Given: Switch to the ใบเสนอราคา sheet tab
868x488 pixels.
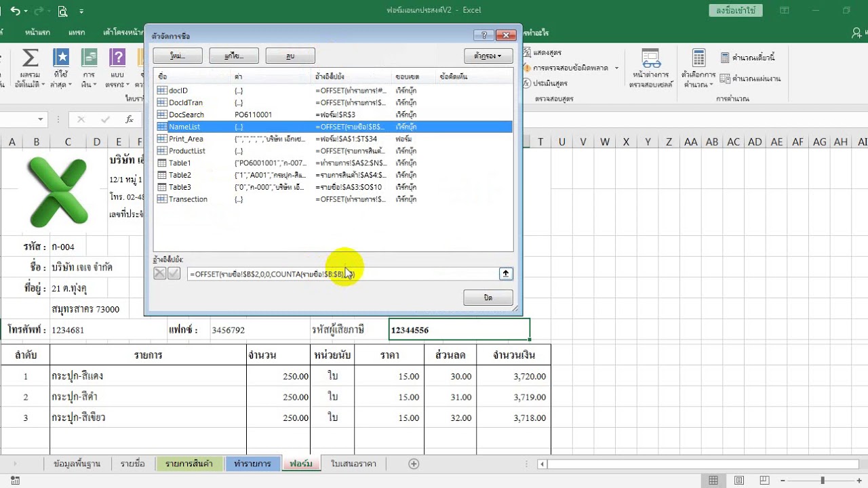Looking at the screenshot, I should click(x=353, y=464).
